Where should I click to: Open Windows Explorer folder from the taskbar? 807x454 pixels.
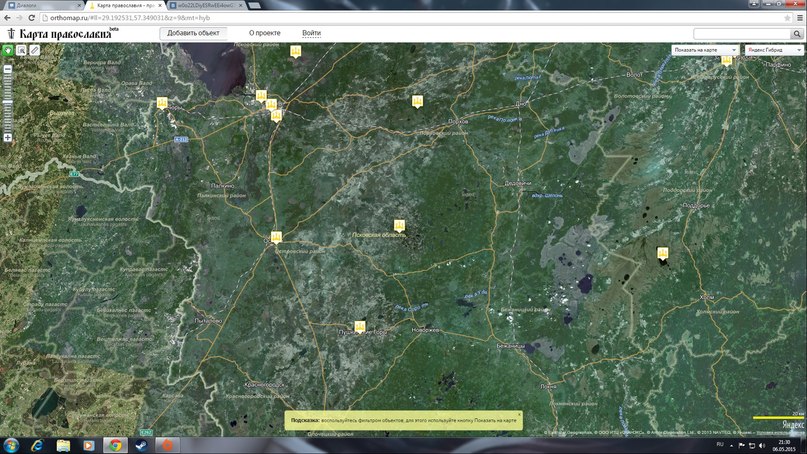point(63,445)
